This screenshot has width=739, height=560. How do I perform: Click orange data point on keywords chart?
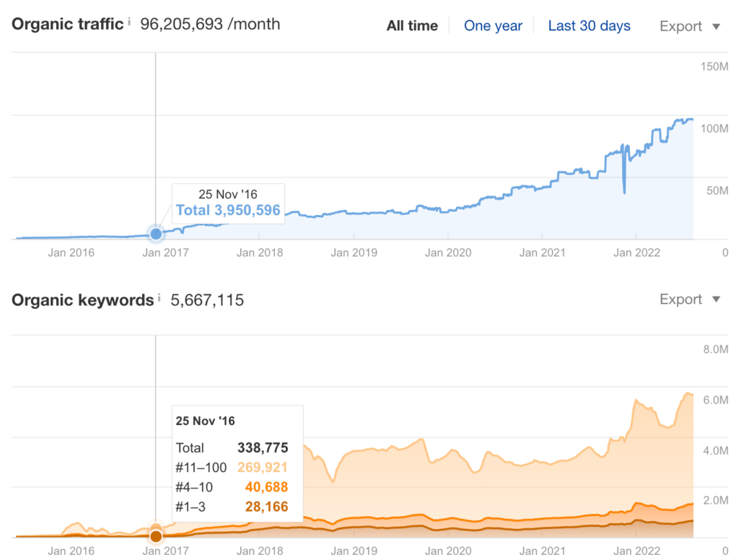click(x=156, y=536)
